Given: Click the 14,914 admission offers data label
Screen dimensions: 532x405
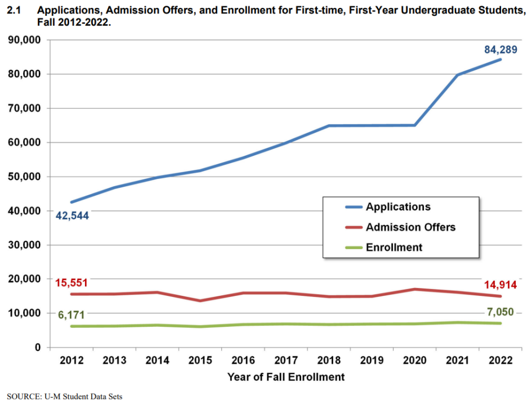Looking at the screenshot, I should tap(500, 285).
